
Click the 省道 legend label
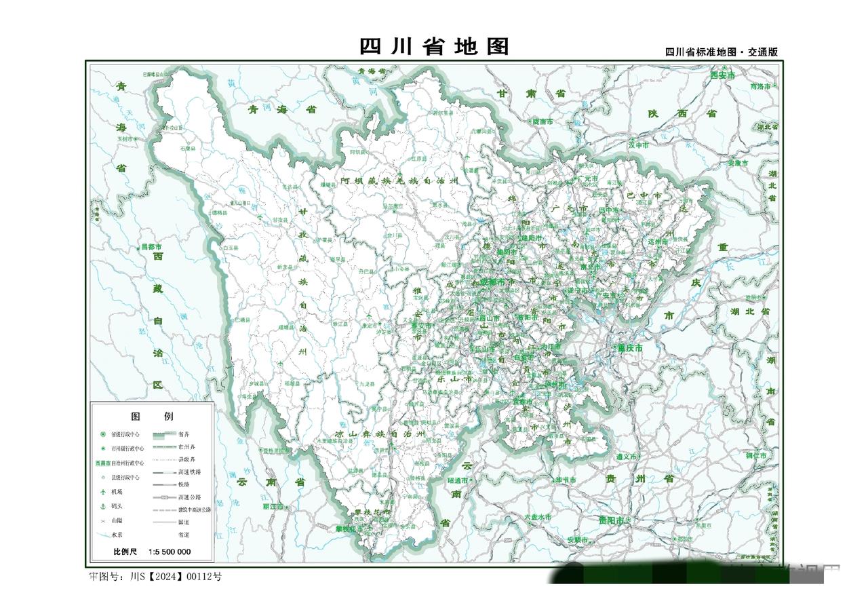184,535
